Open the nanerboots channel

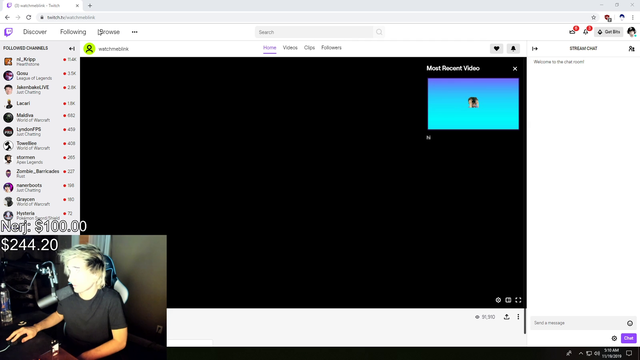(40, 187)
